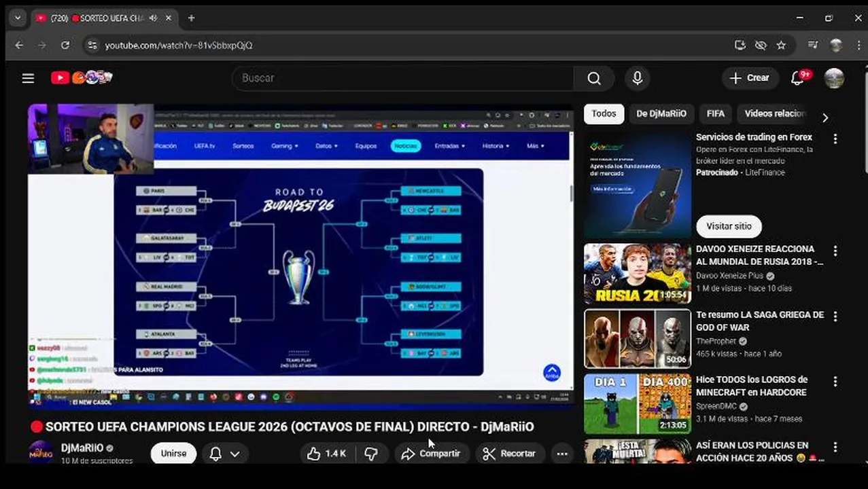This screenshot has width=868, height=489.
Task: Click the Recortar clip button
Action: (x=509, y=453)
